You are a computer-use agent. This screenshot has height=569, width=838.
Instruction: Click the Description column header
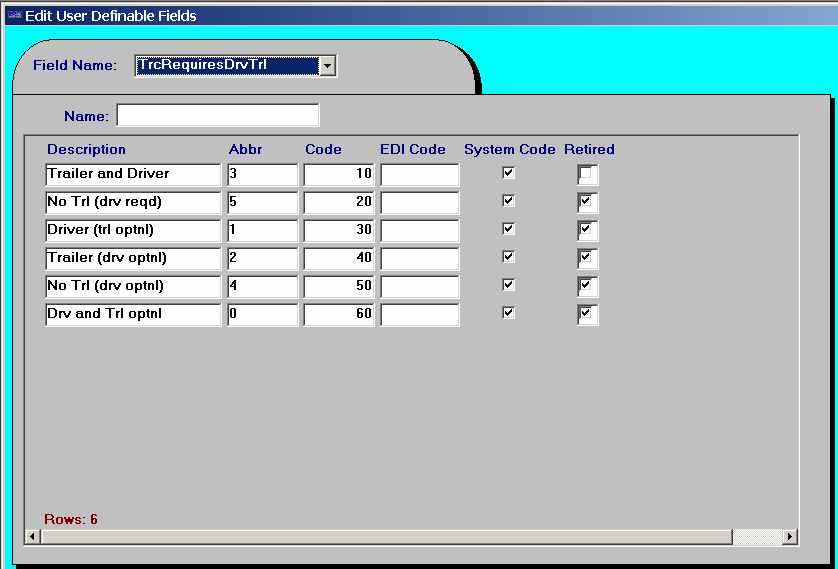click(86, 150)
